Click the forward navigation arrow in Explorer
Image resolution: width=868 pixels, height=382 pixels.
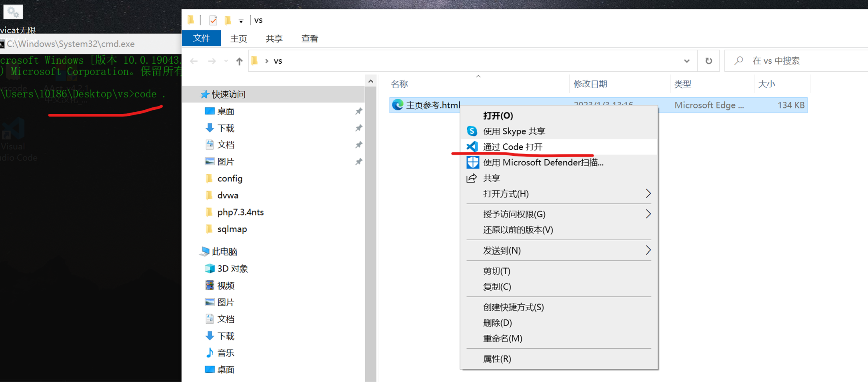coord(212,61)
